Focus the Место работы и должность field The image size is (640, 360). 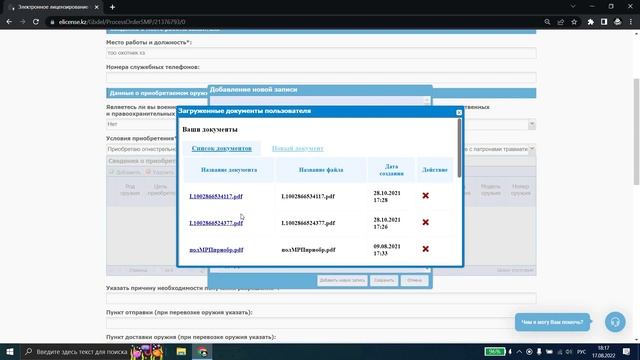tap(321, 53)
